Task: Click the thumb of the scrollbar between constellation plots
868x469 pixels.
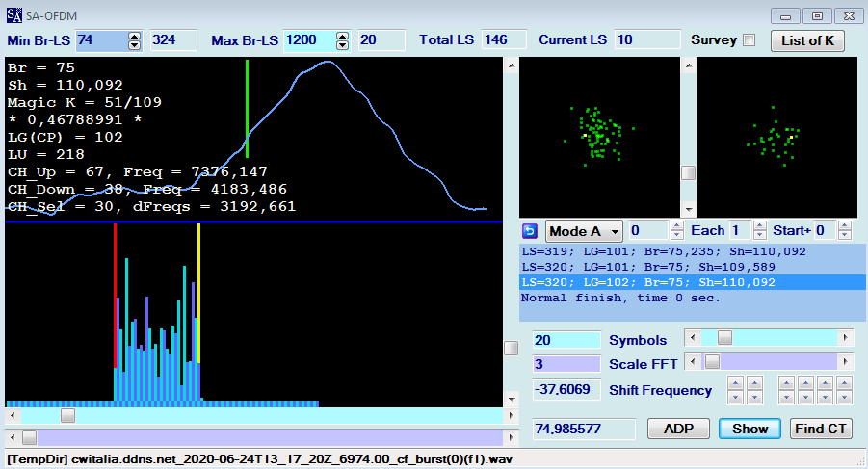Action: click(x=688, y=173)
